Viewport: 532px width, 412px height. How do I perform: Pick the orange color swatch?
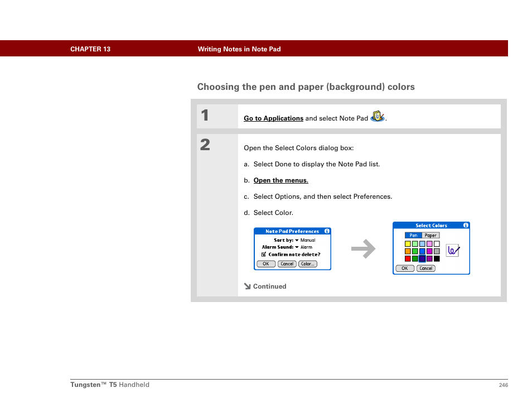[x=408, y=251]
